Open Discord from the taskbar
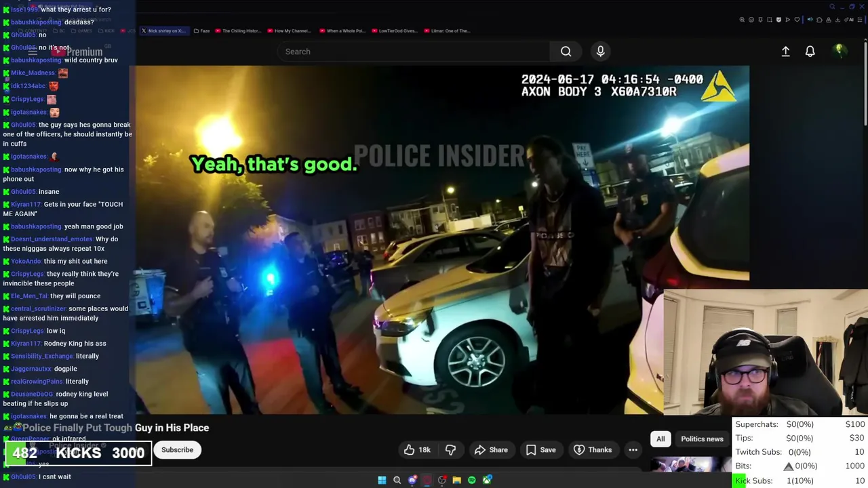Image resolution: width=868 pixels, height=488 pixels. click(412, 480)
